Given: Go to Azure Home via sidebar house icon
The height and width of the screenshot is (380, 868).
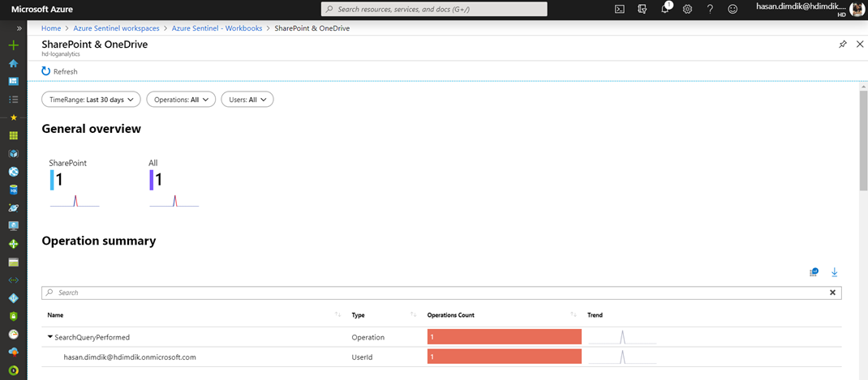Looking at the screenshot, I should (14, 63).
